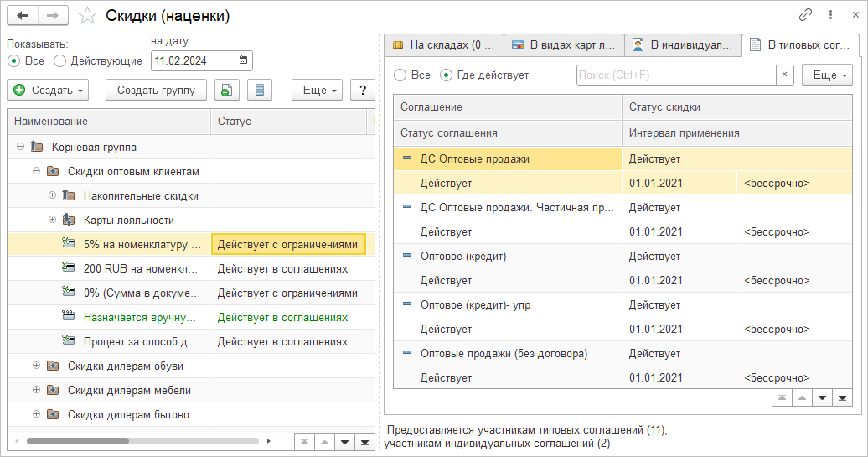Click the create-by-copy icon in the toolbar
This screenshot has width=868, height=457.
pyautogui.click(x=227, y=90)
